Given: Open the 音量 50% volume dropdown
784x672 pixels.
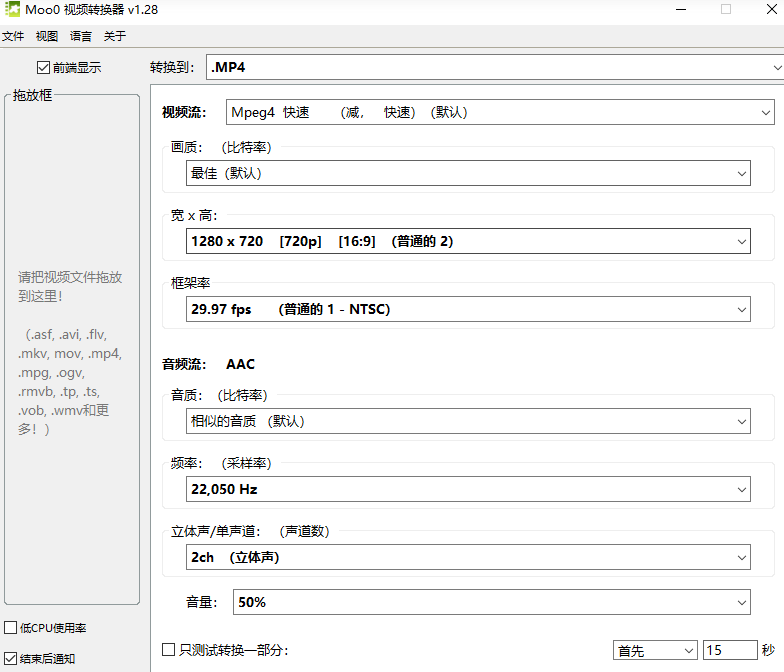Looking at the screenshot, I should [x=492, y=602].
